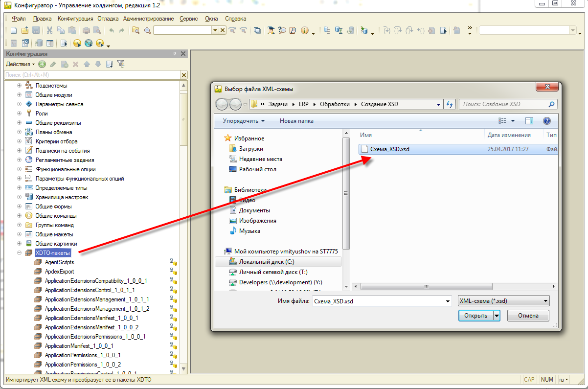Viewport: 588px width, 389px height.
Task: Collapse the XDTO-пакеты tree node
Action: click(x=20, y=253)
